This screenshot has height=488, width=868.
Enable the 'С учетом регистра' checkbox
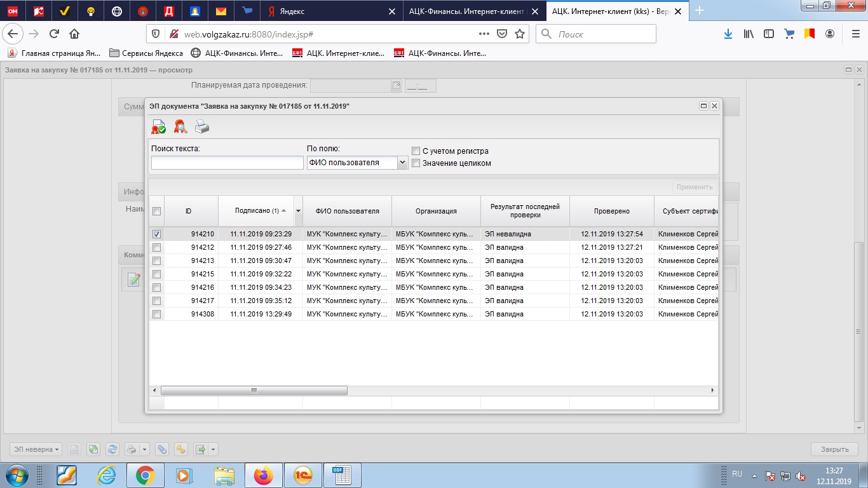tap(416, 151)
